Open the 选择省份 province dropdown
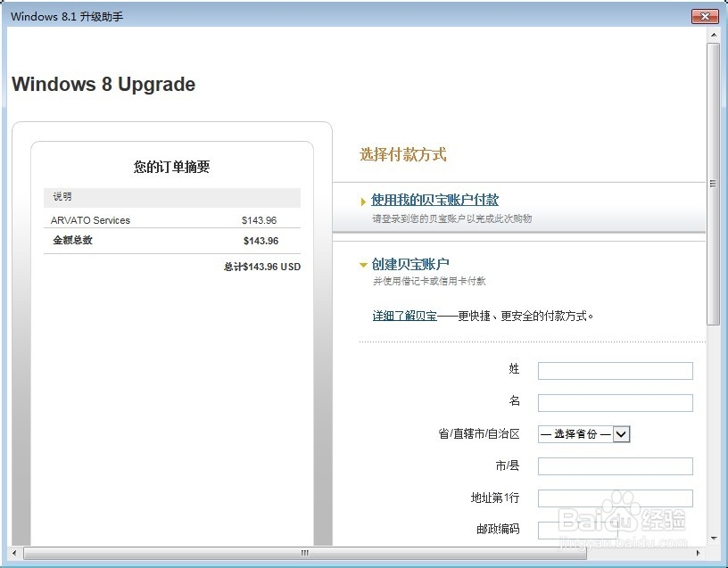Image resolution: width=728 pixels, height=568 pixels. pos(583,434)
